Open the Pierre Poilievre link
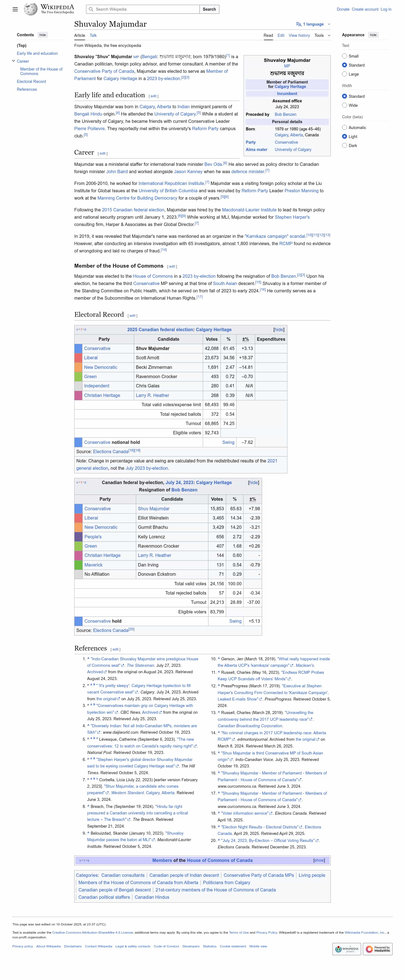This screenshot has width=405, height=980. pos(89,128)
